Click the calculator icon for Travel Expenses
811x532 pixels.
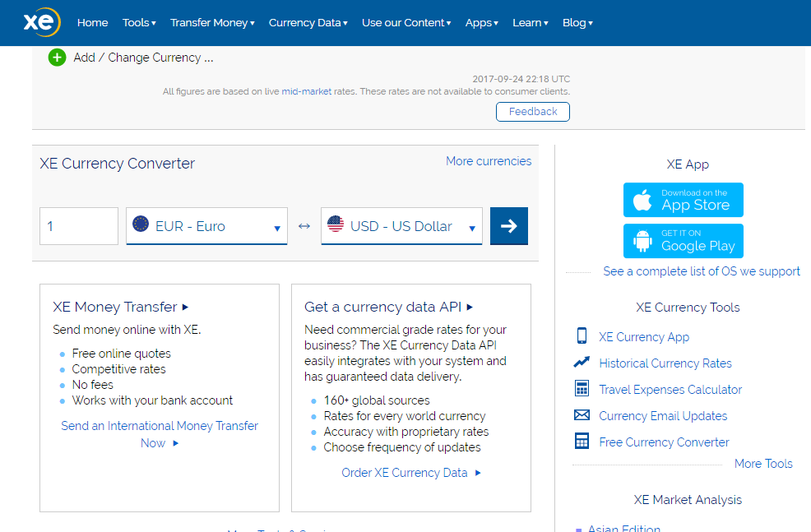[582, 389]
